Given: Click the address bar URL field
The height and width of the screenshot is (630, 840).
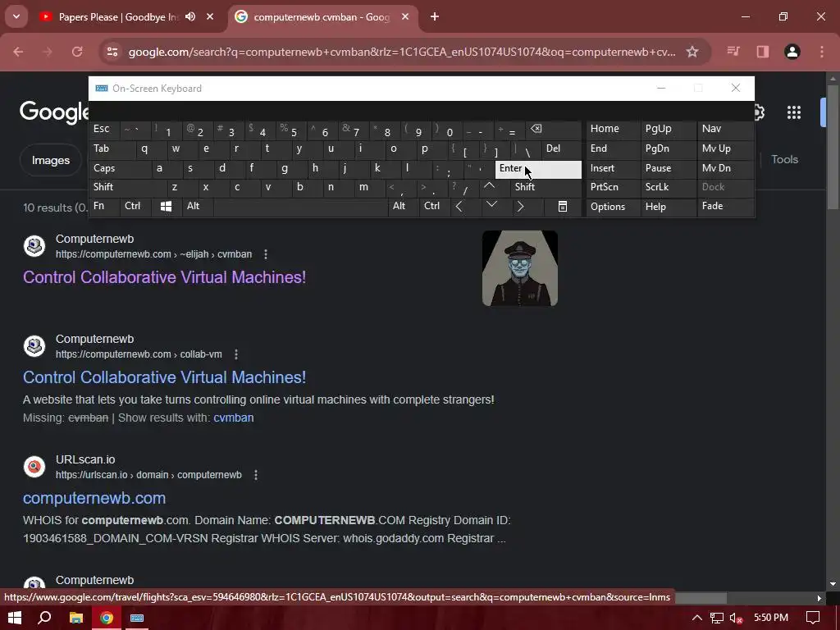Looking at the screenshot, I should pos(402,52).
